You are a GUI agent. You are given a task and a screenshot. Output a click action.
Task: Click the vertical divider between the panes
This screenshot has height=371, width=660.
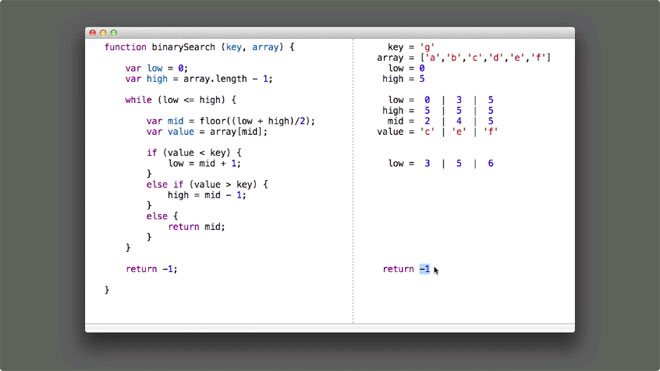[353, 181]
